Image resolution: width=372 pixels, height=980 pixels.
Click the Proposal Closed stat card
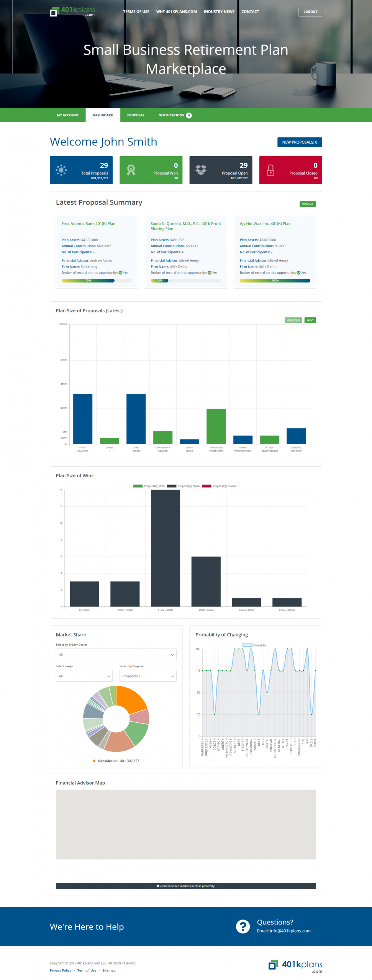point(291,170)
